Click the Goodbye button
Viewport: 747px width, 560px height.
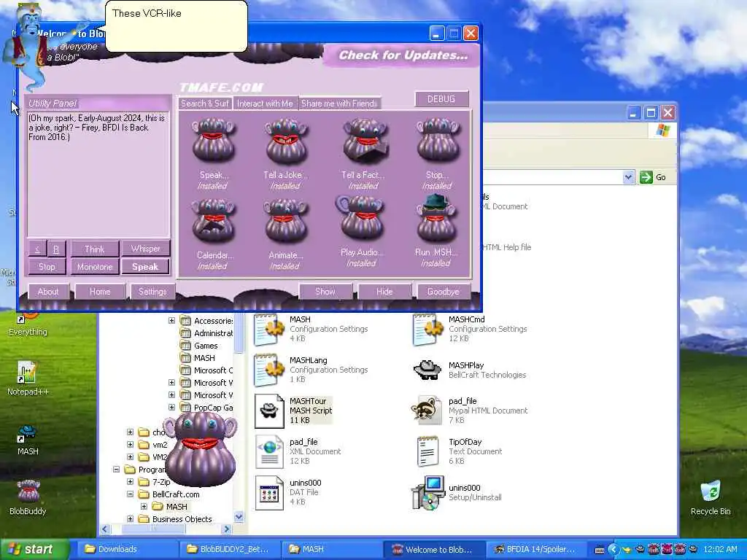(x=443, y=292)
